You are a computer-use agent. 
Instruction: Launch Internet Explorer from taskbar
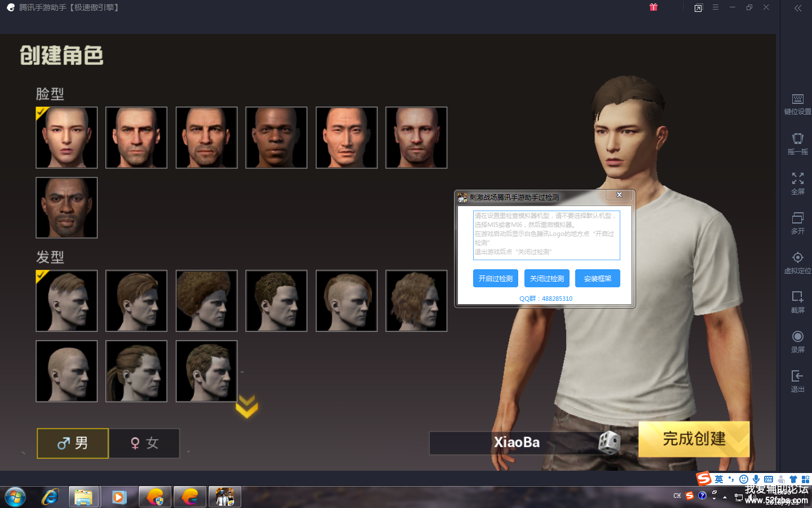pyautogui.click(x=50, y=497)
